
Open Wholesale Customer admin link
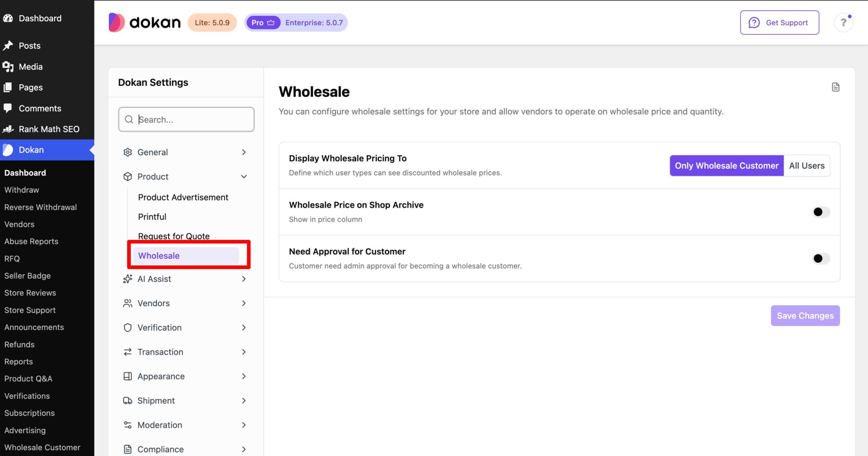[42, 448]
